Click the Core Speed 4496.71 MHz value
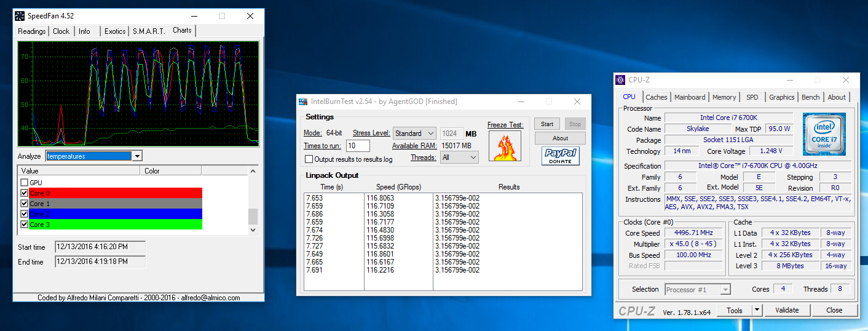 tap(693, 233)
